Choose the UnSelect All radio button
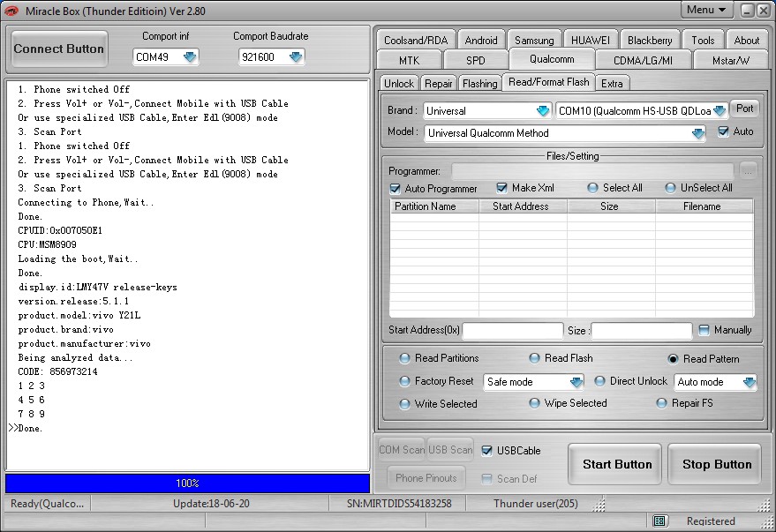 tap(670, 188)
